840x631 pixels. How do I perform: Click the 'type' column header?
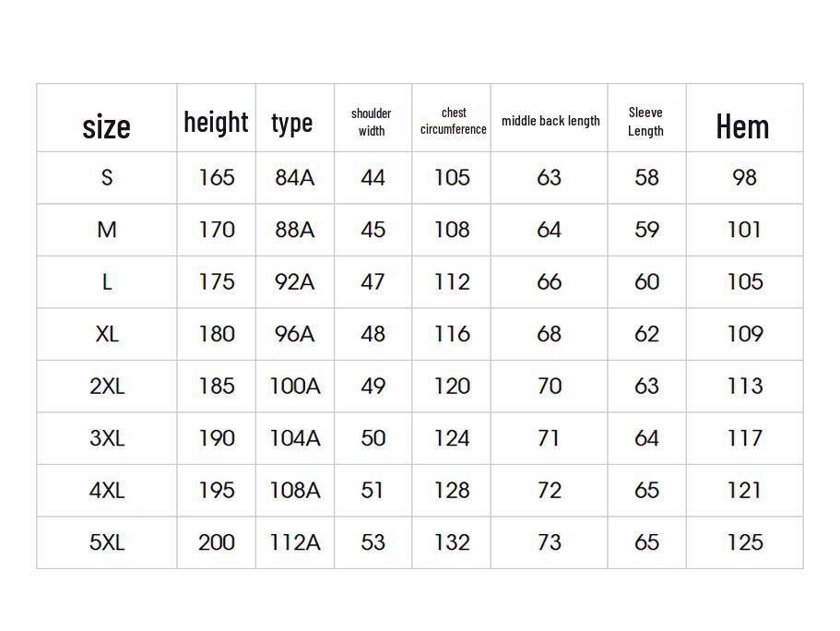(x=292, y=123)
